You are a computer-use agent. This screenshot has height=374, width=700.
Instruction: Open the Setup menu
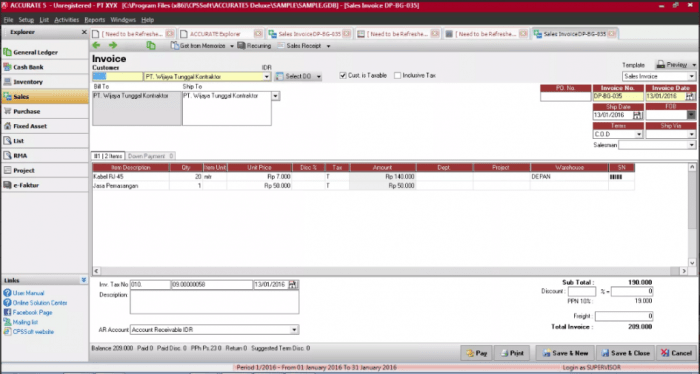tap(26, 20)
